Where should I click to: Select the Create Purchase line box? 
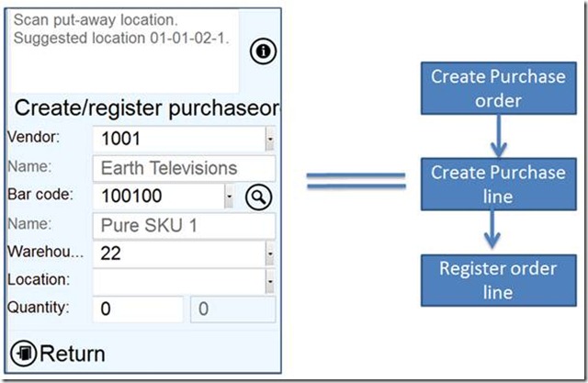pyautogui.click(x=498, y=184)
